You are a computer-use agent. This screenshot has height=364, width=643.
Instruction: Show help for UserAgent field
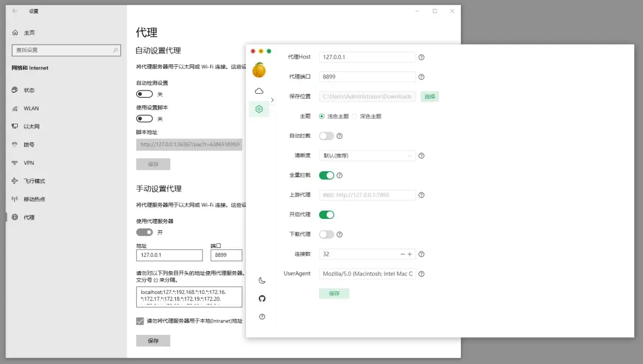[x=421, y=274]
